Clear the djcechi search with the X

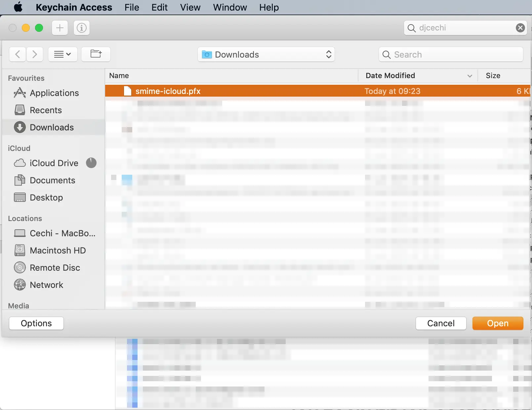(520, 28)
